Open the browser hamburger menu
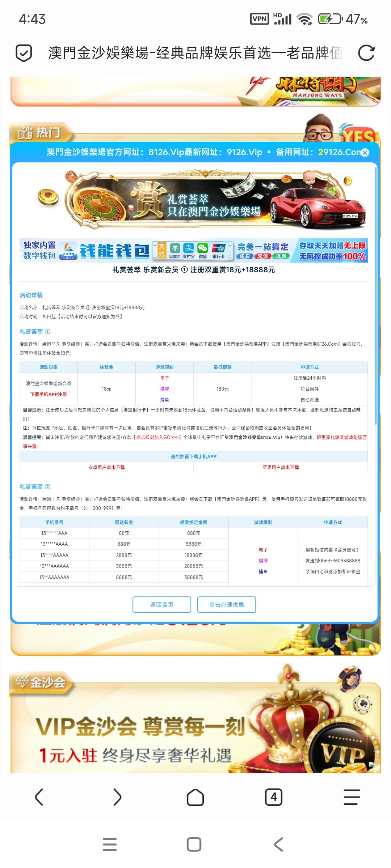 click(x=352, y=797)
